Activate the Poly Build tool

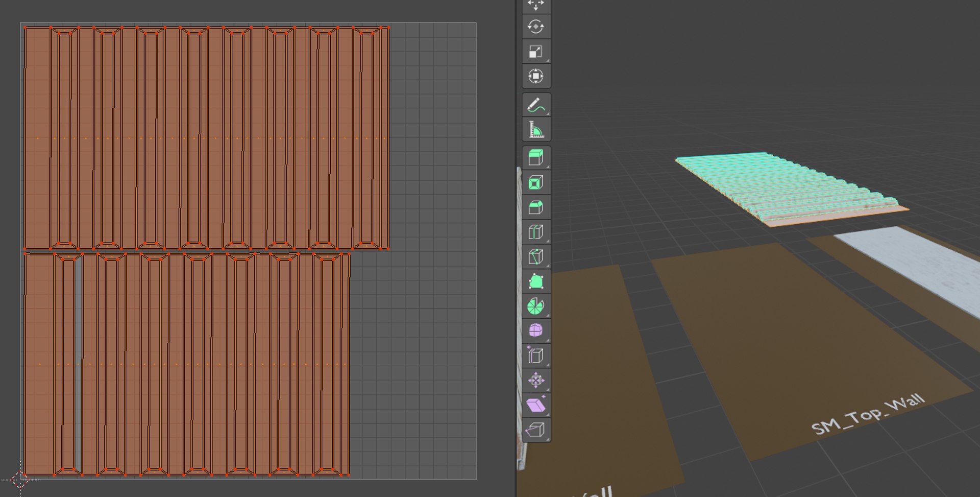pos(536,281)
